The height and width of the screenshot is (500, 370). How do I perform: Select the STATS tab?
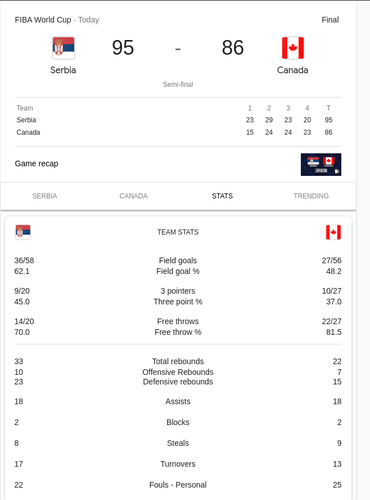coord(222,196)
